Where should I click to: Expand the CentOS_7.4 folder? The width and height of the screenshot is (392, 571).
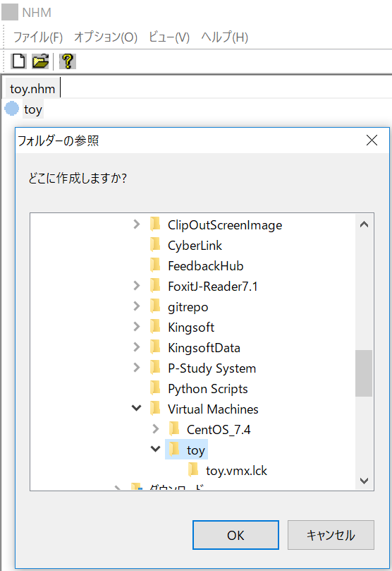click(x=156, y=428)
